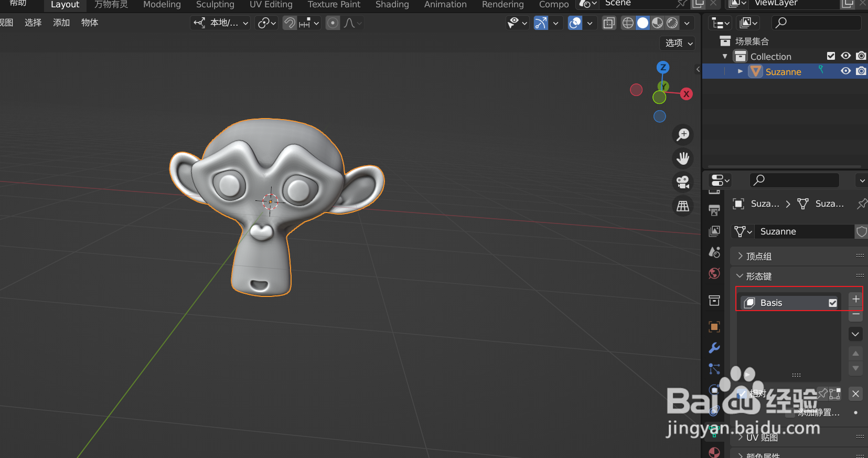
Task: Uncheck the Collection exclude checkbox
Action: (x=831, y=56)
